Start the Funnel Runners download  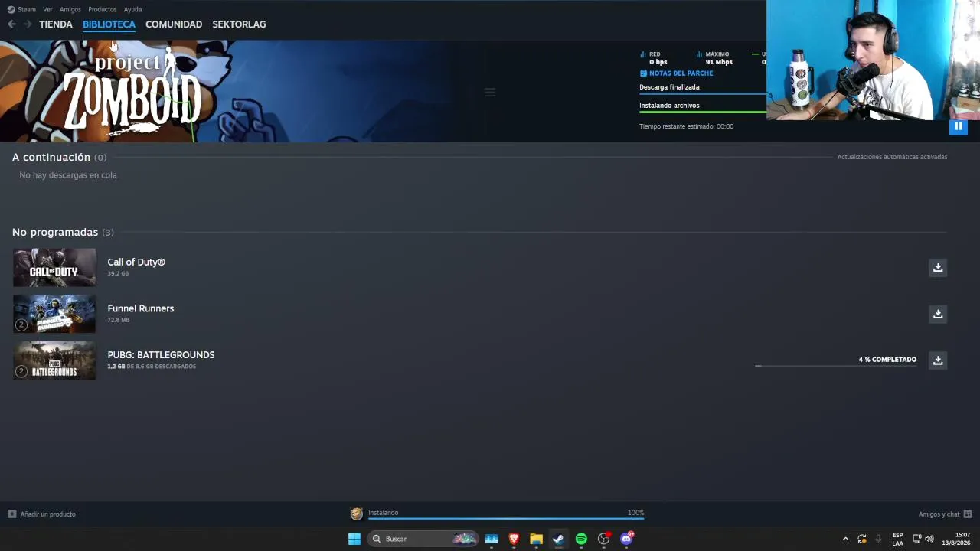pos(938,314)
